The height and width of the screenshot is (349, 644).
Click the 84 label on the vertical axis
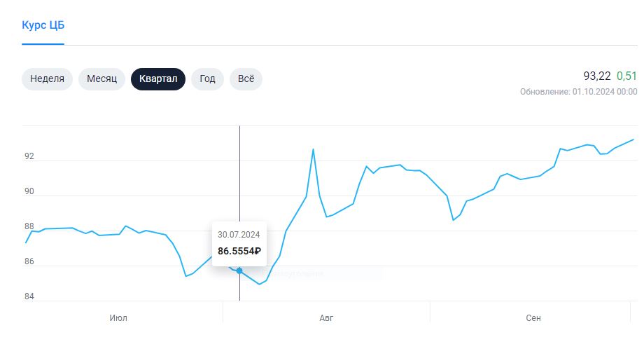click(29, 296)
